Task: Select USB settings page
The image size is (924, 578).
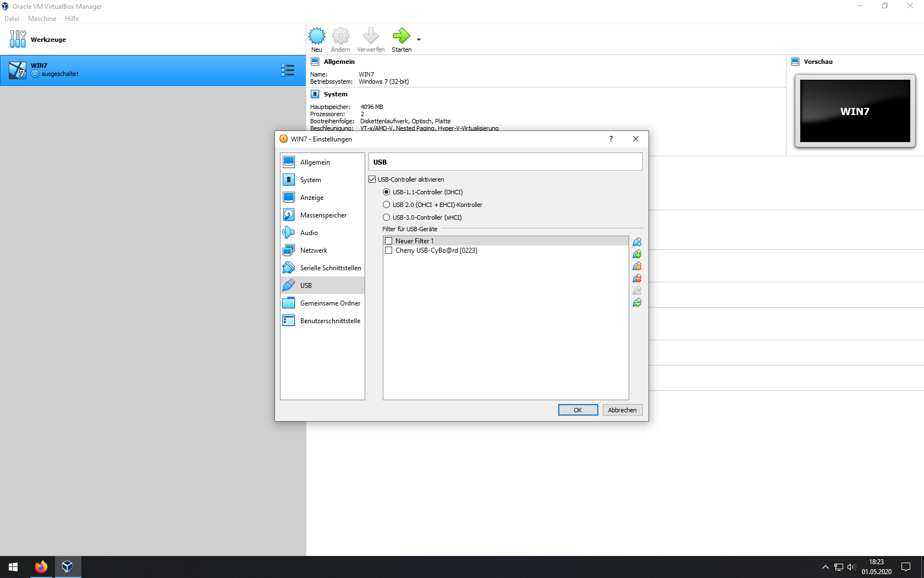Action: [x=322, y=286]
